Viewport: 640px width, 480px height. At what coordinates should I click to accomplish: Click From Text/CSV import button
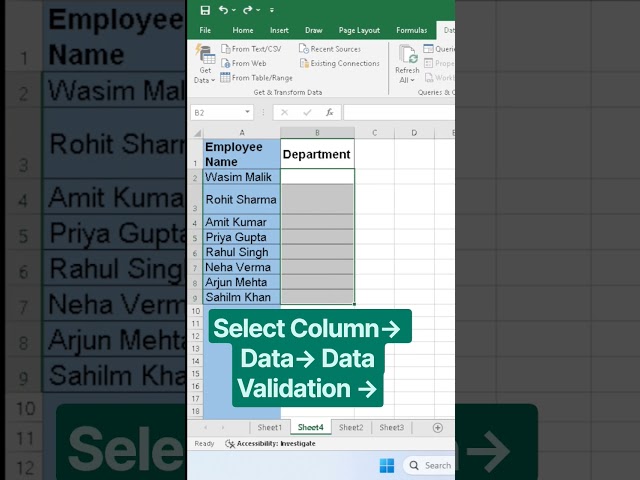click(251, 49)
